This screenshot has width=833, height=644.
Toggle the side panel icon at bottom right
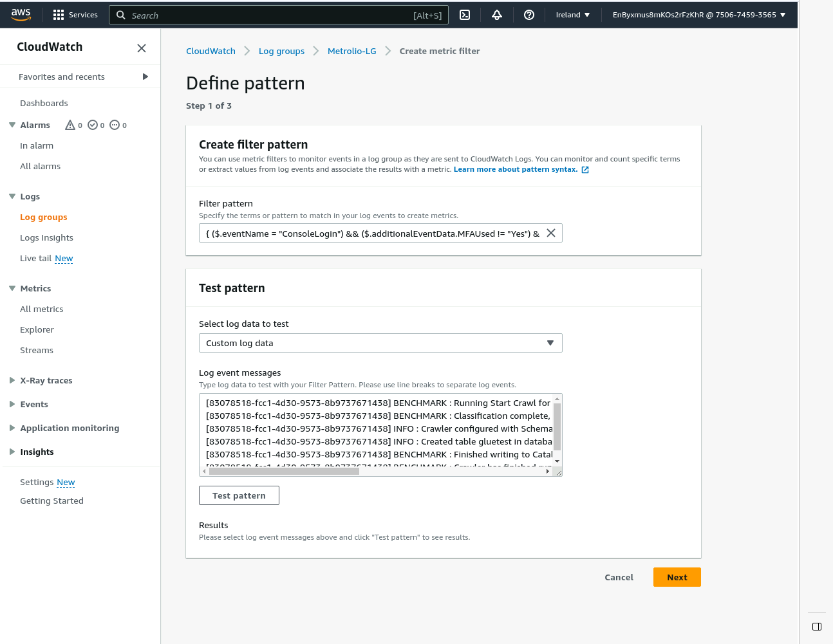click(x=816, y=627)
